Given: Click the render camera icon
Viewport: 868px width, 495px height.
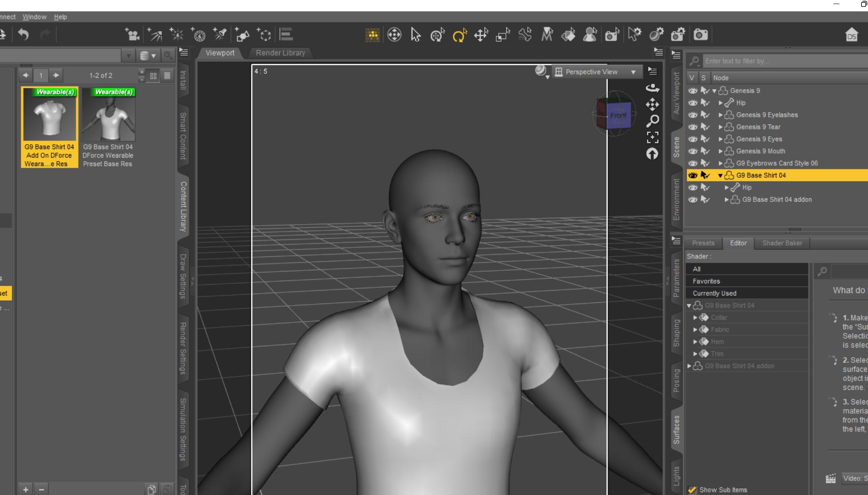Looking at the screenshot, I should pyautogui.click(x=700, y=35).
